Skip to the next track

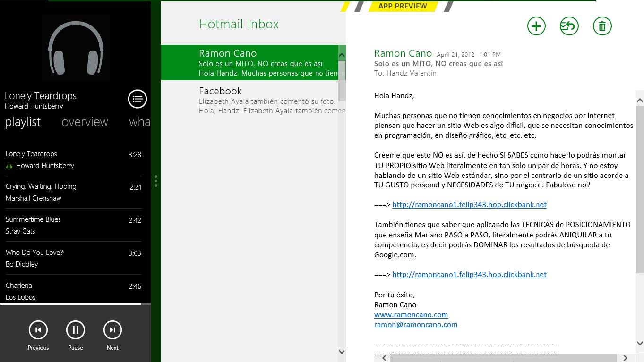tap(112, 330)
